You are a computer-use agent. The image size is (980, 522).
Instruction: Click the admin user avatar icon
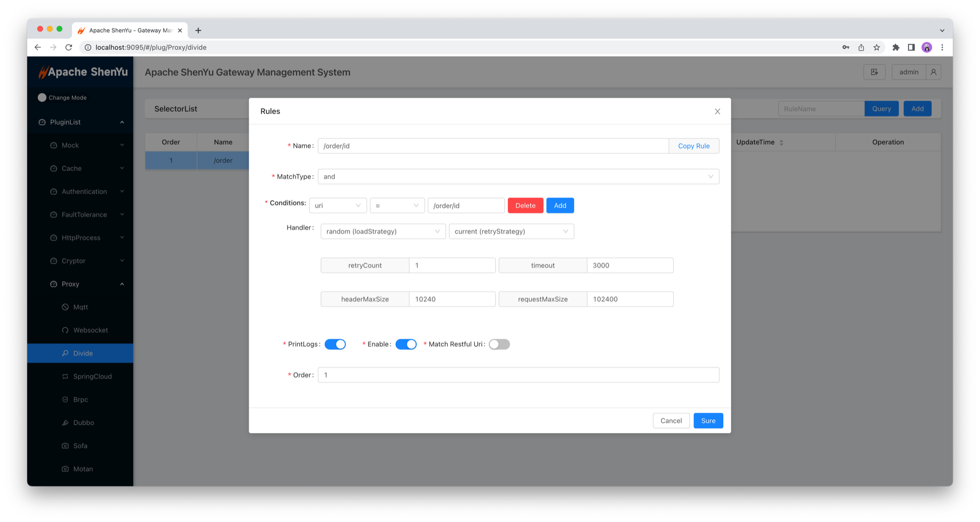coord(933,72)
